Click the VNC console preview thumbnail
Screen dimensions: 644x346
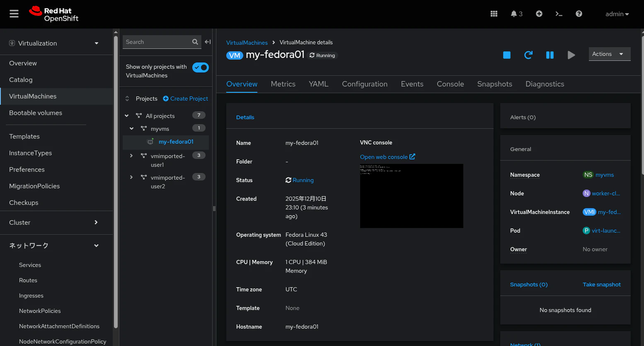(412, 196)
